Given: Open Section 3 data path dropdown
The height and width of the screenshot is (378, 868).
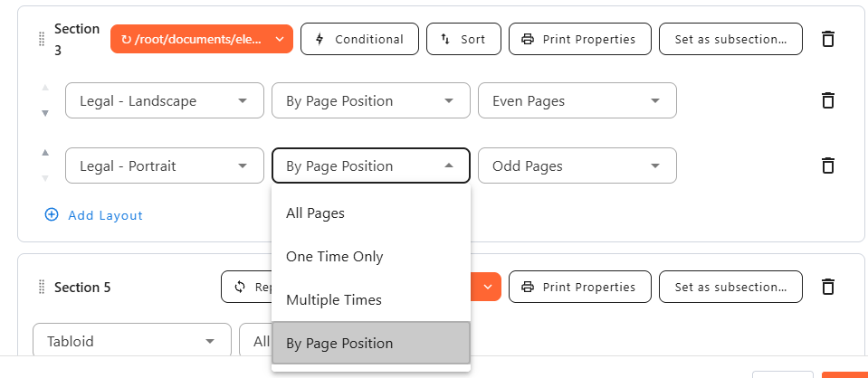Looking at the screenshot, I should 202,39.
